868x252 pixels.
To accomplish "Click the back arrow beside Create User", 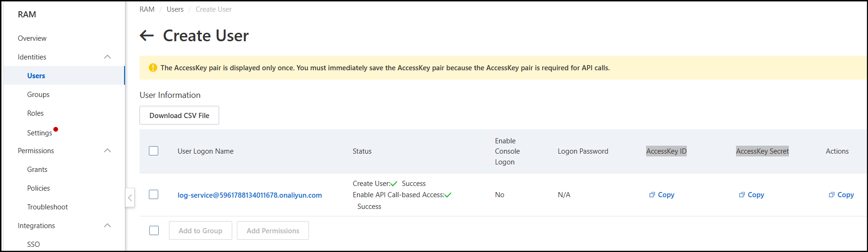I will coord(147,36).
